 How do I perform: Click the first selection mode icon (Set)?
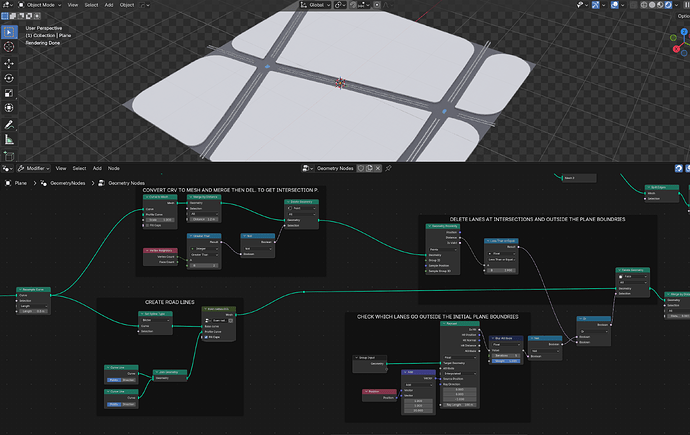pos(5,16)
